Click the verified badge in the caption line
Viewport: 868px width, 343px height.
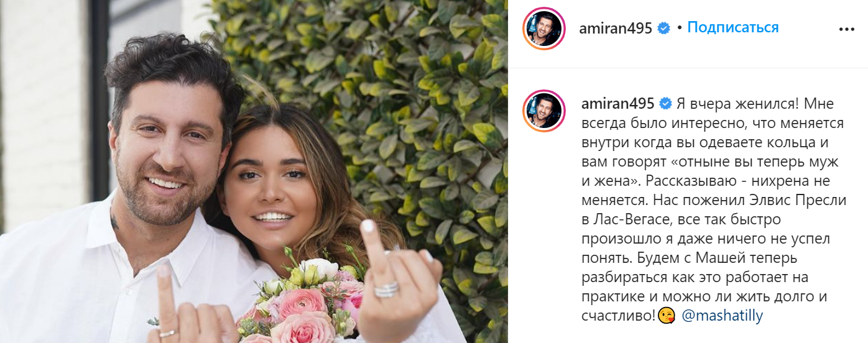coord(664,103)
